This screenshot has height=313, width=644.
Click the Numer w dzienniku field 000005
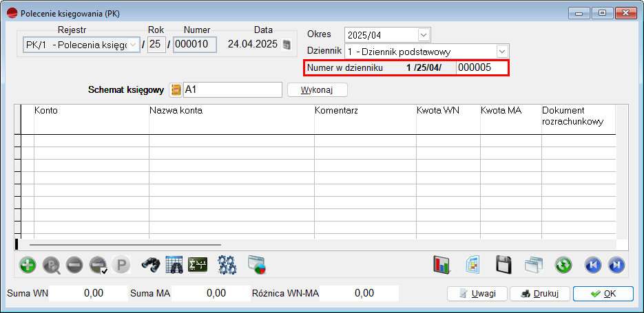click(481, 67)
